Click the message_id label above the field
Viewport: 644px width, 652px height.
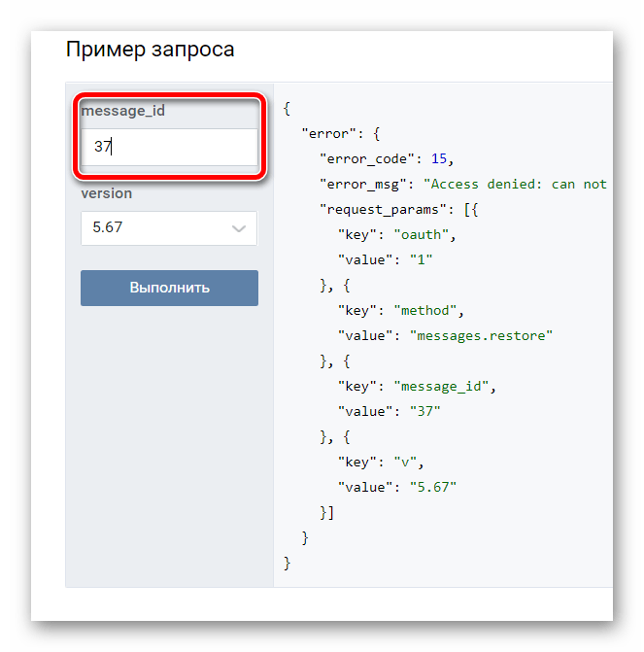[123, 111]
